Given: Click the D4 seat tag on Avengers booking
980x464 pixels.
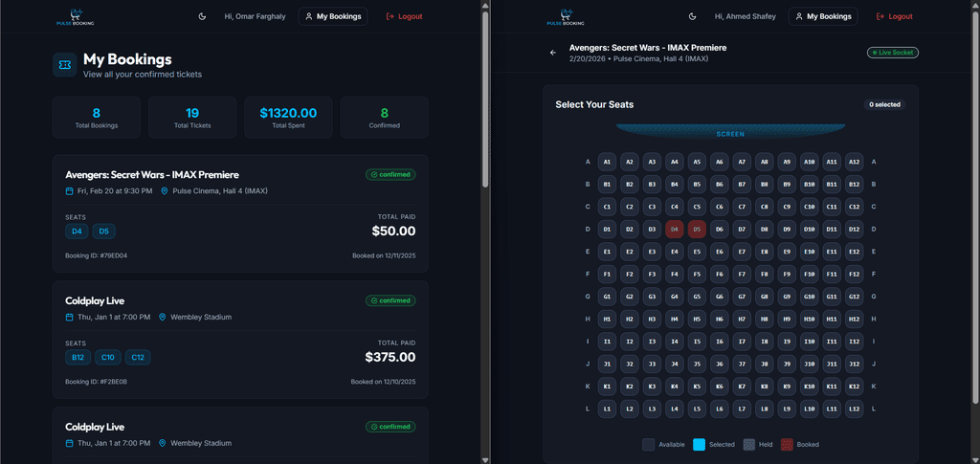Looking at the screenshot, I should [77, 232].
